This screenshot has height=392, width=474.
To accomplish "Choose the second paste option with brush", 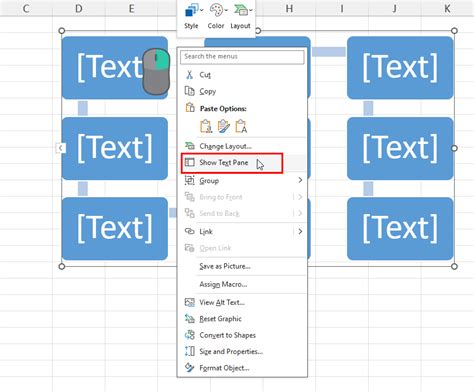I will (x=223, y=126).
